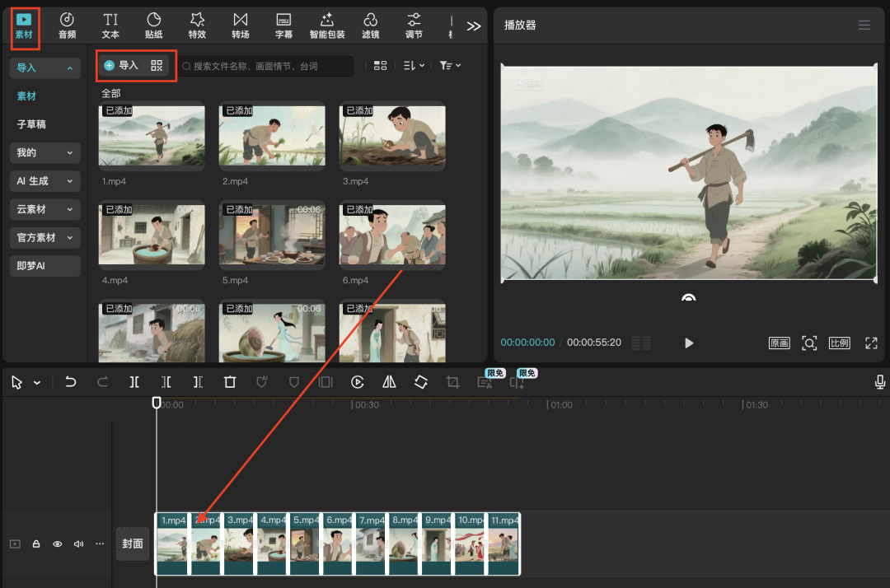
Task: Click the delete trash icon in timeline toolbar
Action: tap(230, 382)
